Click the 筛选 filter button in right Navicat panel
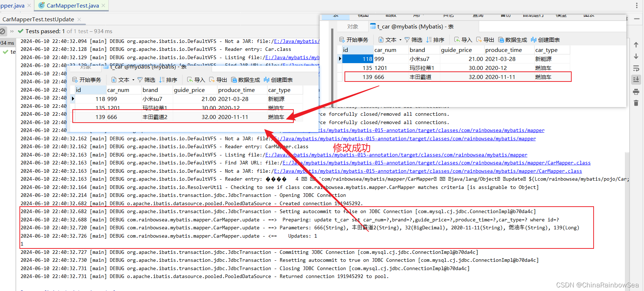The height and width of the screenshot is (291, 644). coord(413,40)
